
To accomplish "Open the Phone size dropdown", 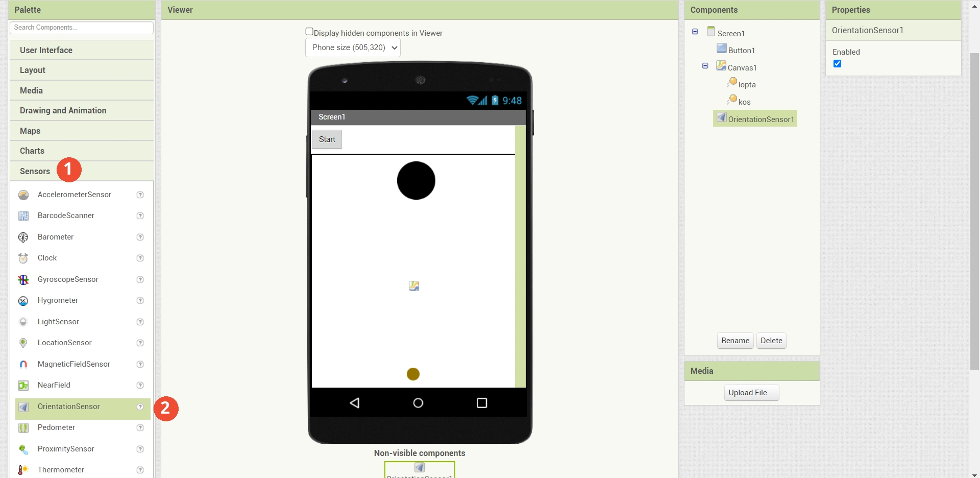I will click(353, 47).
